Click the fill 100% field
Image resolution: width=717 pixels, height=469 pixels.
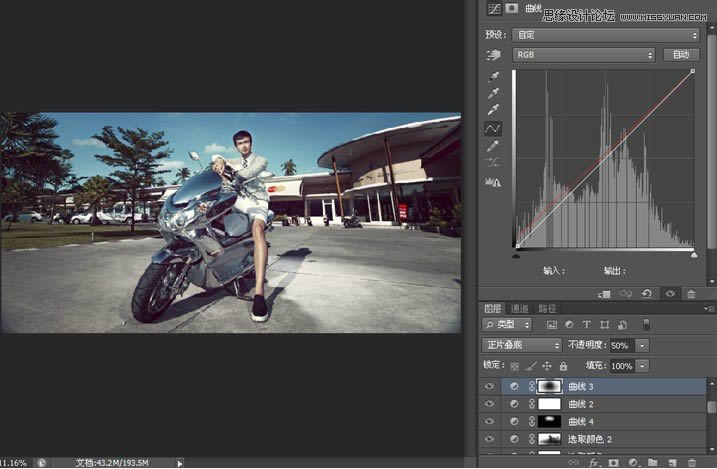(x=622, y=366)
